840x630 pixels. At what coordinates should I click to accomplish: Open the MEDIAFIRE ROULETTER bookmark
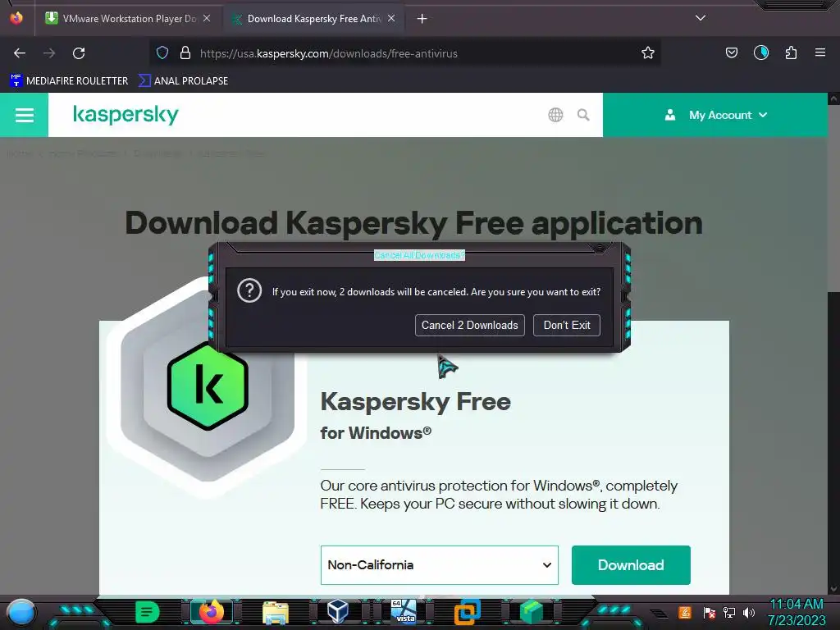click(70, 81)
